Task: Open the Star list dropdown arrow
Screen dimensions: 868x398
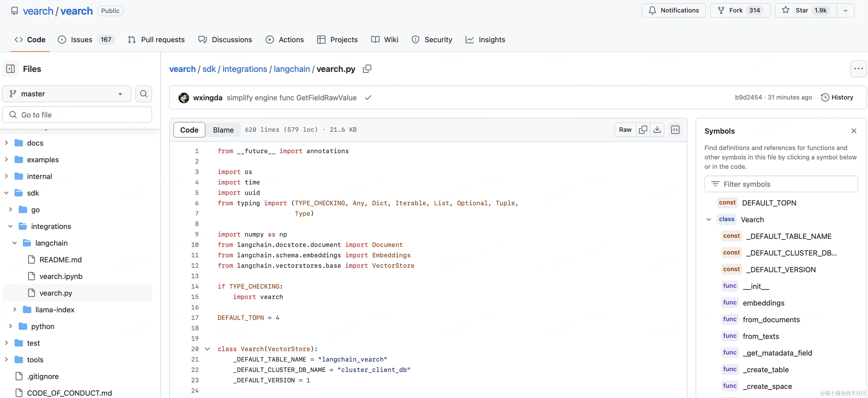Action: coord(845,10)
